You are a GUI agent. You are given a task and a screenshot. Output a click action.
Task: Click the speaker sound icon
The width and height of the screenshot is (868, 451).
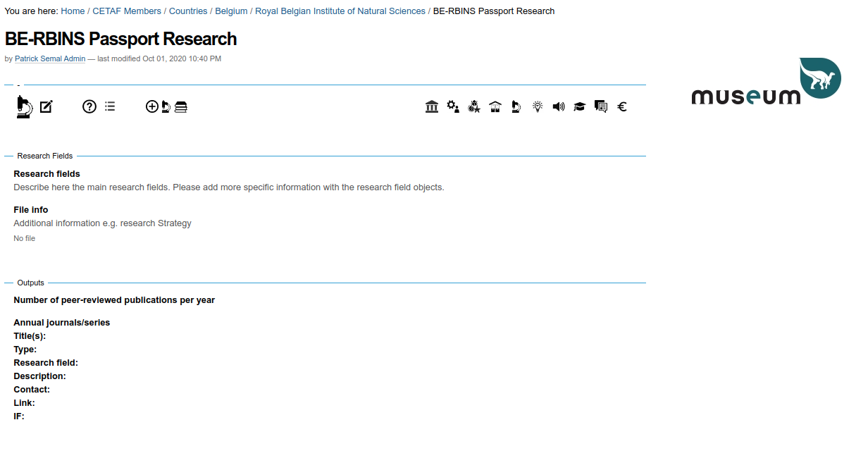(559, 107)
